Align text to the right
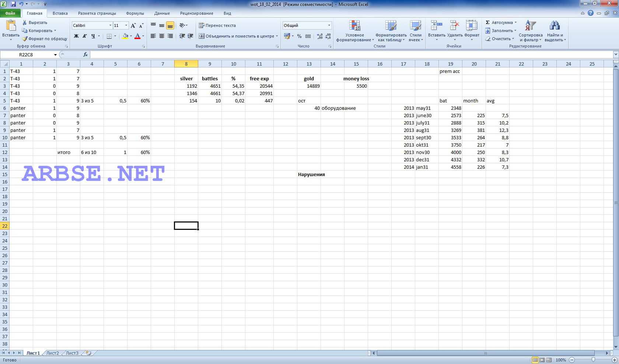Viewport: 619px width, 364px height. tap(170, 36)
